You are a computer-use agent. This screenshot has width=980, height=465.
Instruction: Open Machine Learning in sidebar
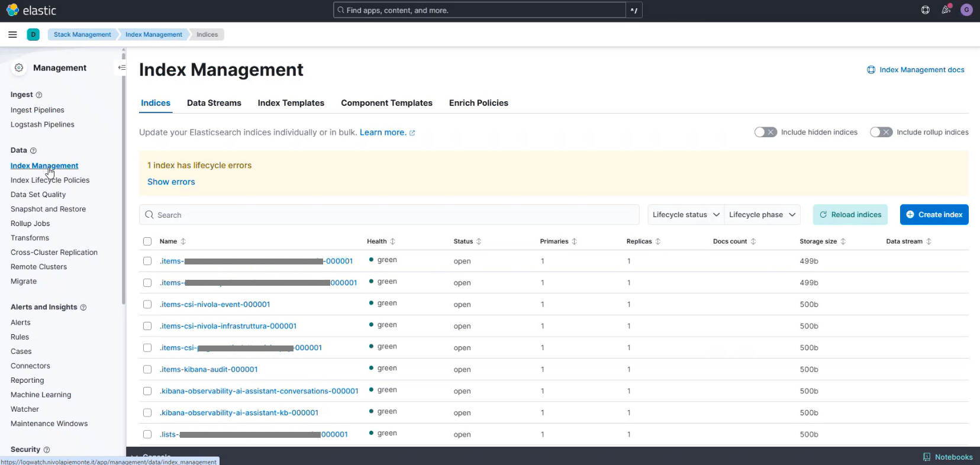[x=41, y=395]
